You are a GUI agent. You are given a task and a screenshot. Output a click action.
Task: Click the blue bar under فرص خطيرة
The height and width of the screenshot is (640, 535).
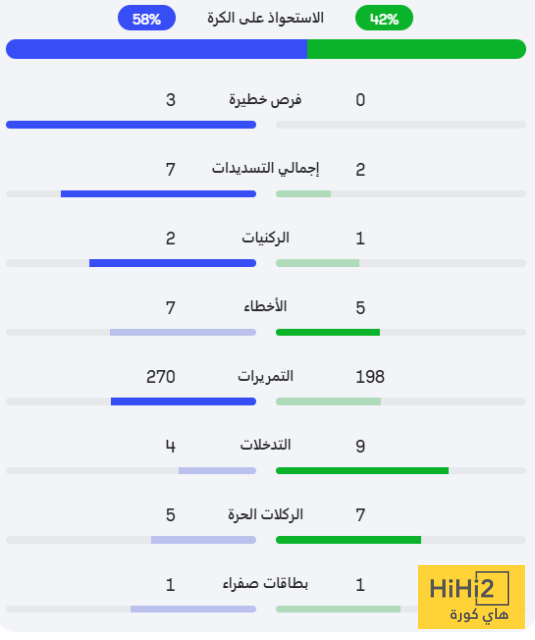pos(131,124)
